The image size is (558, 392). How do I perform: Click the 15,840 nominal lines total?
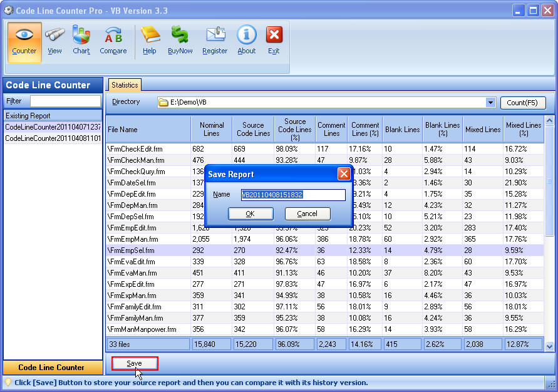(x=212, y=344)
